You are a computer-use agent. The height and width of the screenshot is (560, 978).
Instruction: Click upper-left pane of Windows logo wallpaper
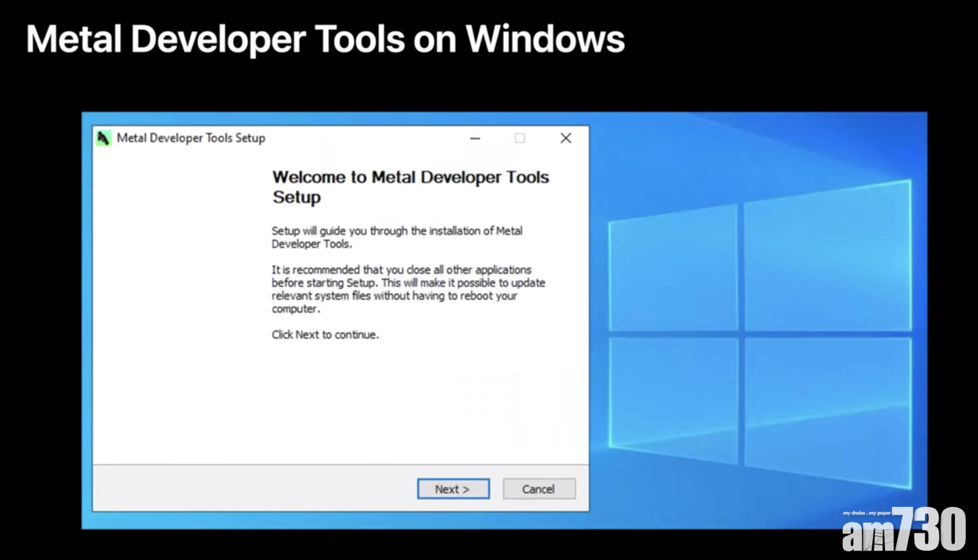pyautogui.click(x=673, y=269)
